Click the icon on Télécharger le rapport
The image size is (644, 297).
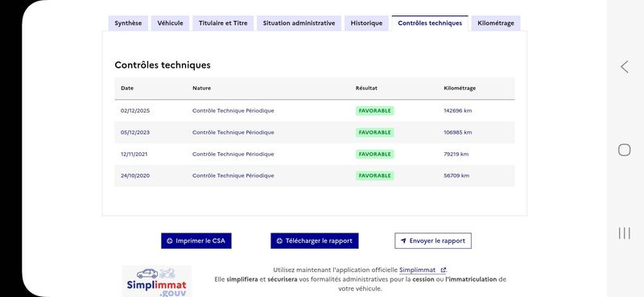coord(279,241)
